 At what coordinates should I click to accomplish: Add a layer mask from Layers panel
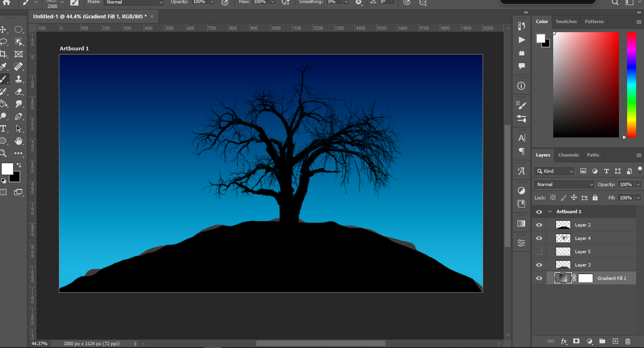[x=577, y=341]
